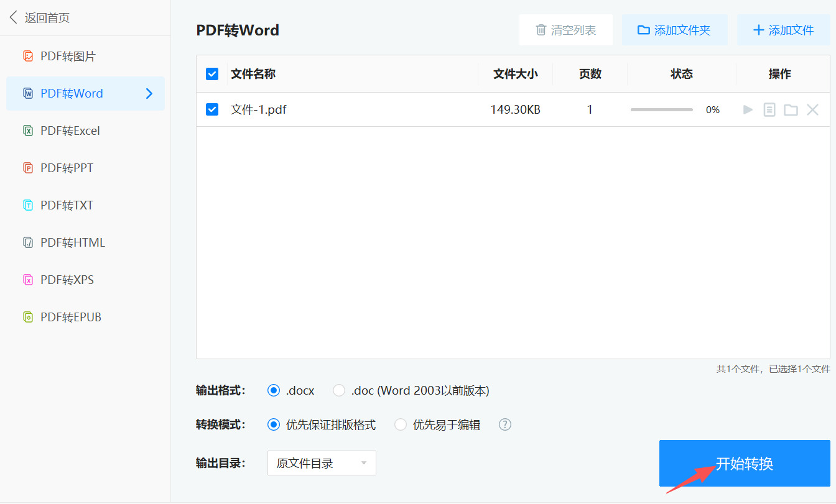The width and height of the screenshot is (836, 504).
Task: Uncheck the checkbox for 文件-1.pdf
Action: 212,109
